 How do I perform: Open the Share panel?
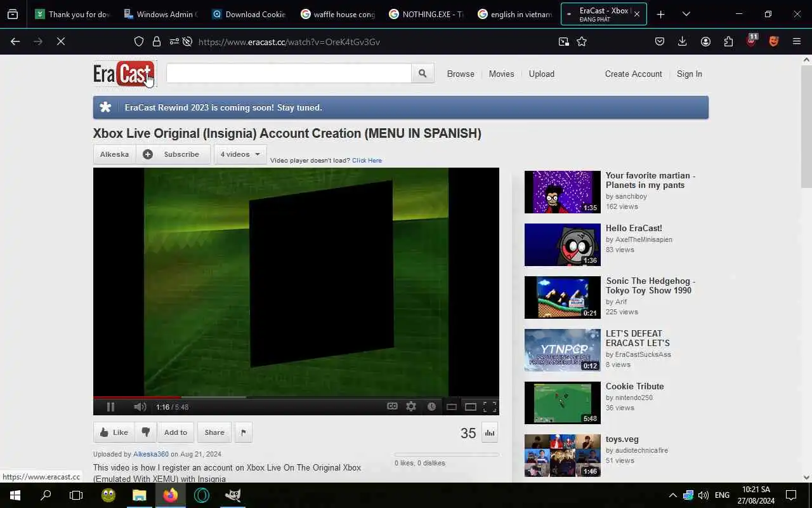[x=214, y=432]
